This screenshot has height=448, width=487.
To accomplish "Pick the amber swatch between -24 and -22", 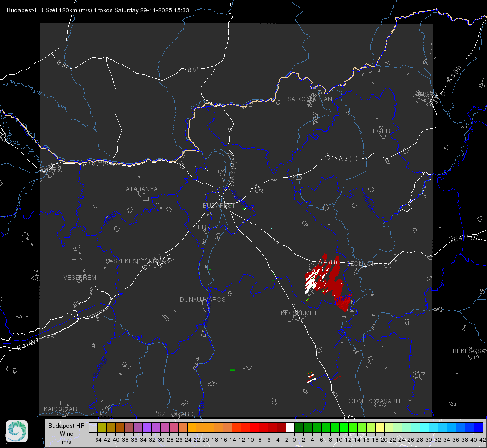I will (192, 427).
